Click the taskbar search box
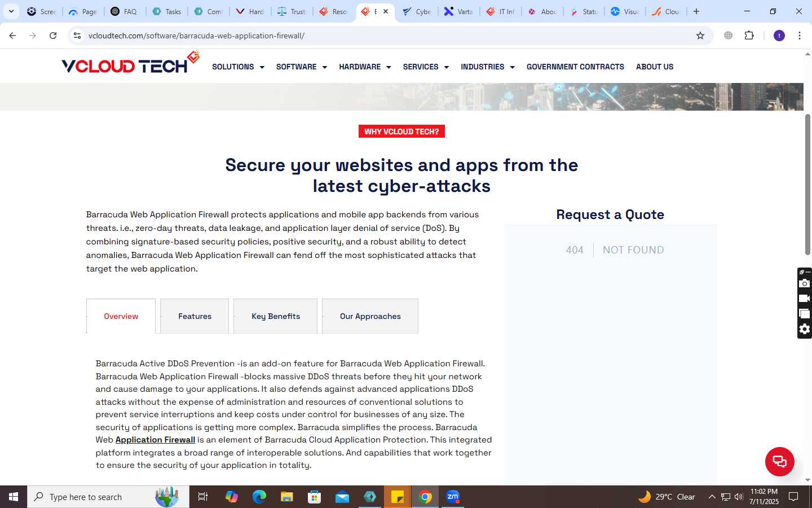This screenshot has height=508, width=812. (108, 497)
